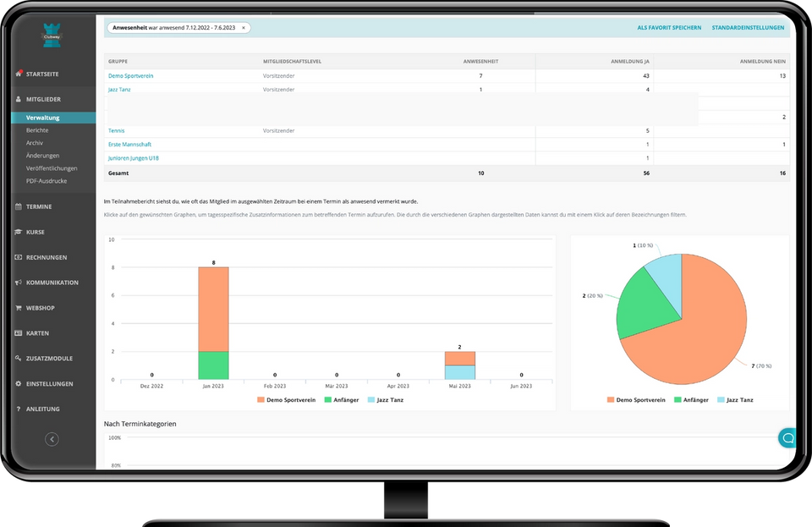812x527 pixels.
Task: Click the orange Mai 2023 bar segment
Action: (460, 358)
